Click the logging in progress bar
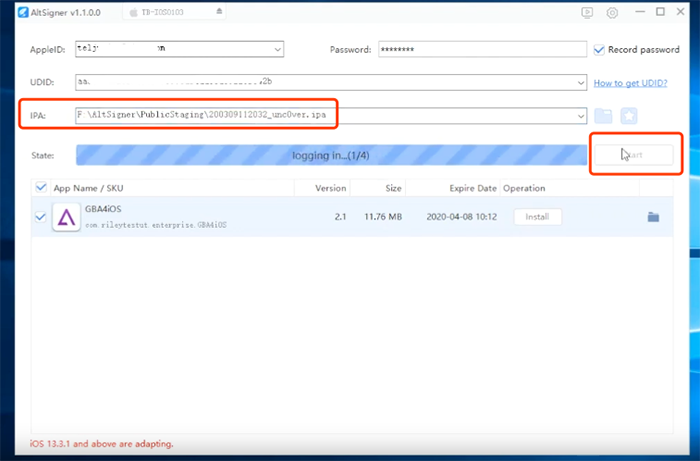Screen dimensions: 700x461 pos(331,155)
